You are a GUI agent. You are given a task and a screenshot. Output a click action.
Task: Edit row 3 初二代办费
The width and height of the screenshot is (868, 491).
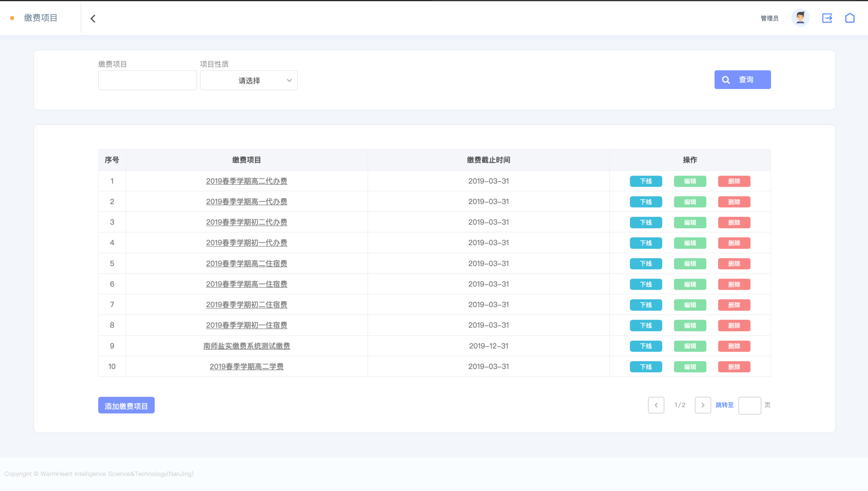[690, 223]
